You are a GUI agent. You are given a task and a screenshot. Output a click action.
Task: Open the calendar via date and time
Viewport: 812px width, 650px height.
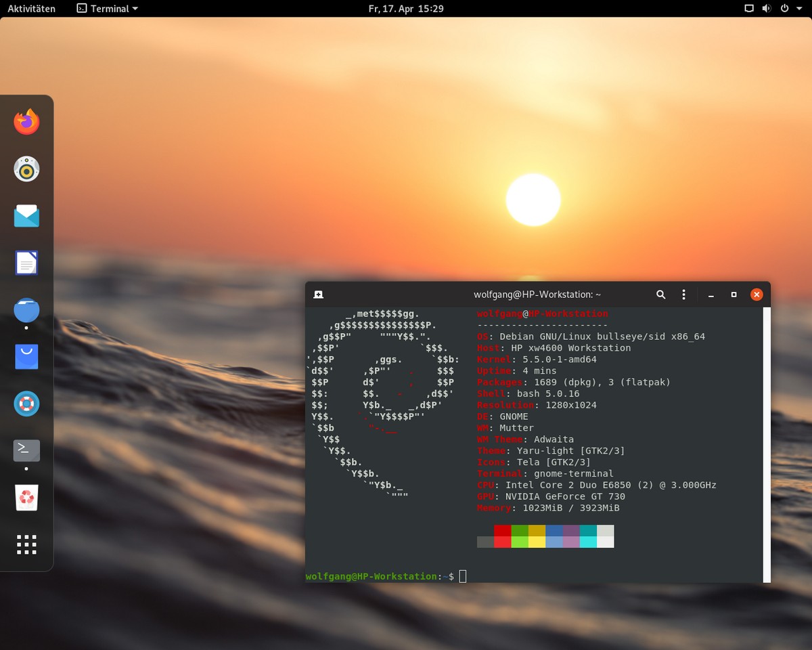click(x=405, y=9)
